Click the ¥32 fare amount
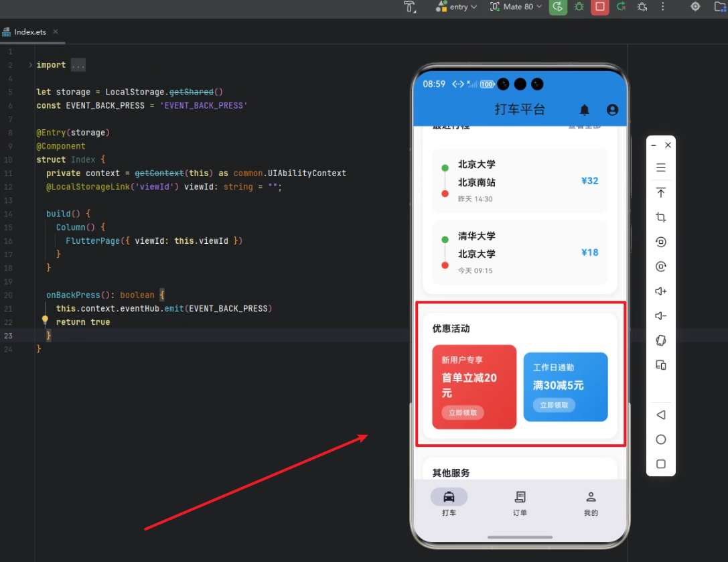The width and height of the screenshot is (728, 562). [589, 181]
